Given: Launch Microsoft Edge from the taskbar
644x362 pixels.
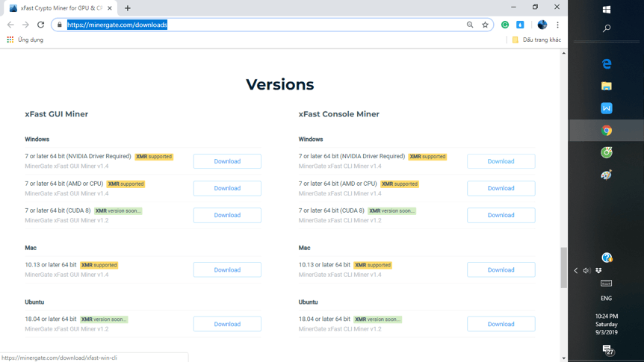Looking at the screenshot, I should point(607,64).
